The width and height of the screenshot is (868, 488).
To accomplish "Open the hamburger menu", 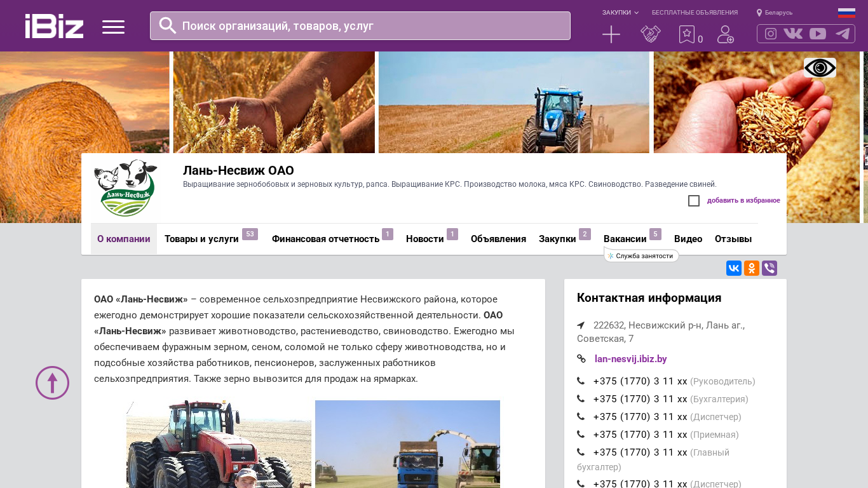I will point(113,27).
